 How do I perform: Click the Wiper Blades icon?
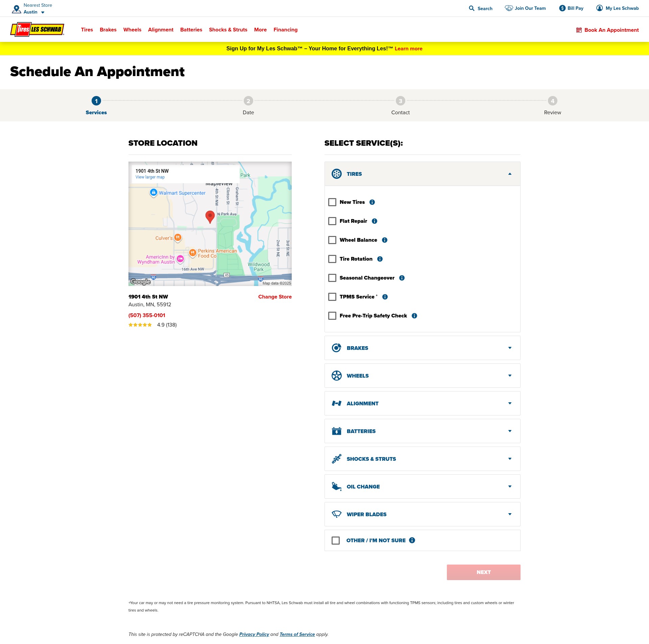click(x=337, y=514)
